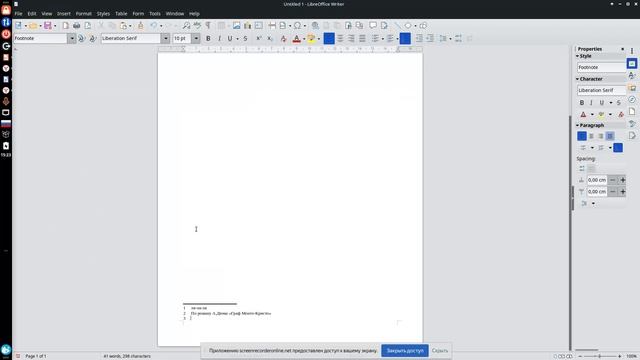Image resolution: width=640 pixels, height=360 pixels.
Task: Click the Clone Formatting paintbrush icon
Action: (140, 26)
